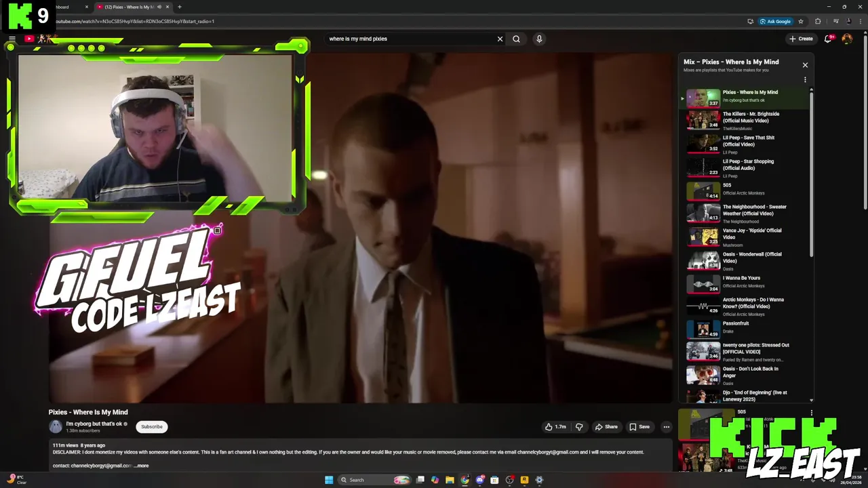Viewport: 868px width, 488px height.
Task: Select The Neighbourhood - Sweater Weather
Action: [744, 213]
